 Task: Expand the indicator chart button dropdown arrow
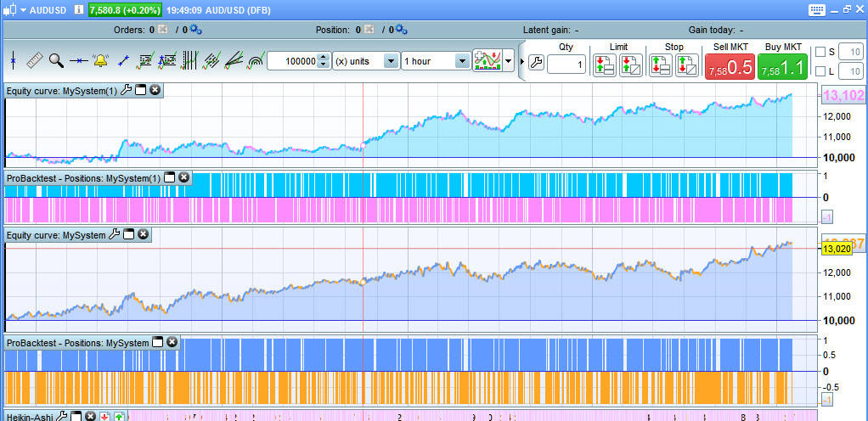tap(509, 61)
